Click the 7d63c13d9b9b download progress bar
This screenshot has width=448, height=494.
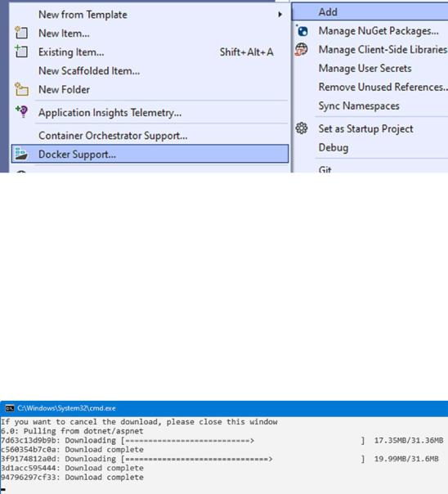243,441
